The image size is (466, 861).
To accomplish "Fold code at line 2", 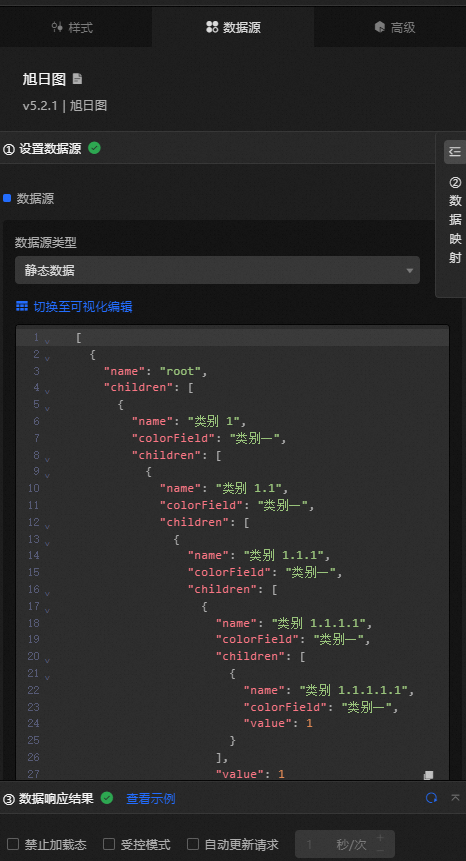I will pyautogui.click(x=47, y=359).
